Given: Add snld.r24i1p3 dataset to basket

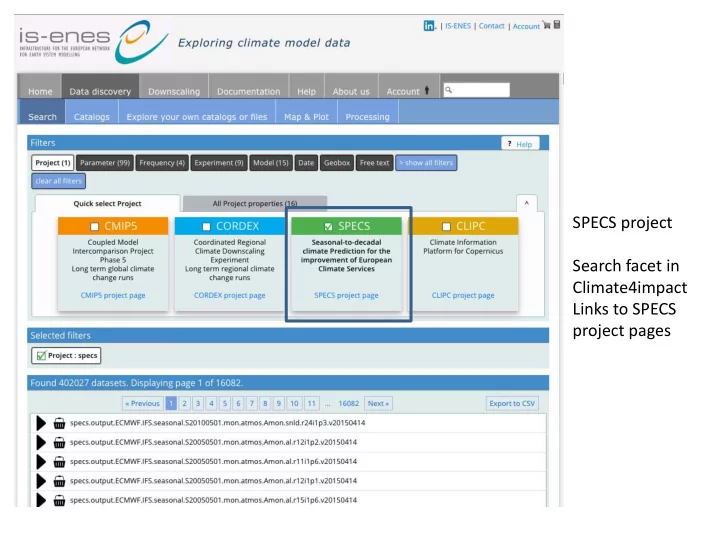Looking at the screenshot, I should point(59,423).
